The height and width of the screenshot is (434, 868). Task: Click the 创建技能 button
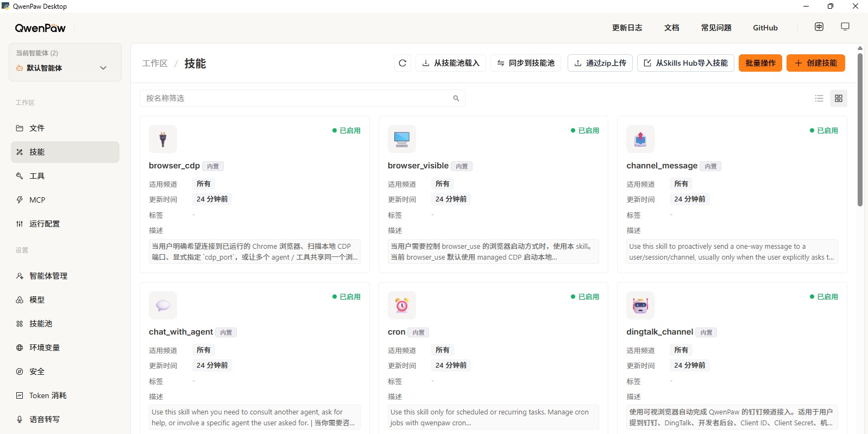(816, 63)
